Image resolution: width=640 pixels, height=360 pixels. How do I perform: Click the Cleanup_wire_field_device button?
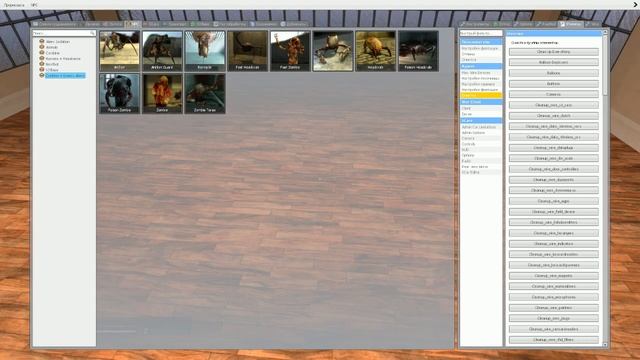click(x=553, y=212)
